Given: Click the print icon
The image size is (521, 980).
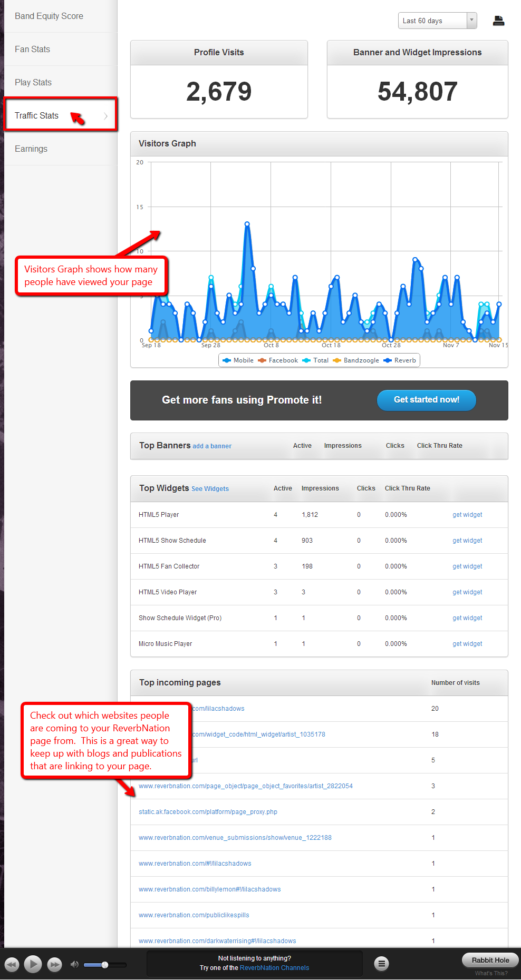Looking at the screenshot, I should click(x=498, y=21).
